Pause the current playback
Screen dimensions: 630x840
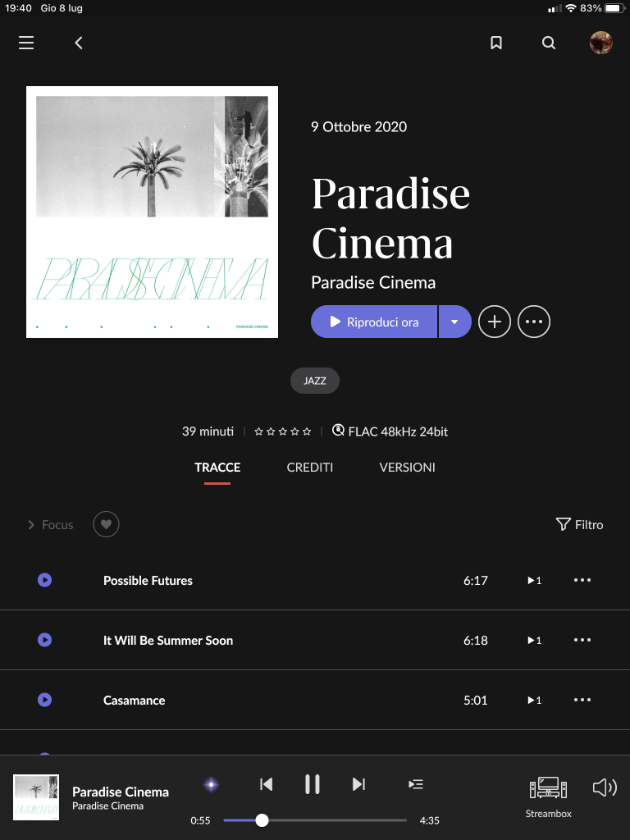point(313,784)
